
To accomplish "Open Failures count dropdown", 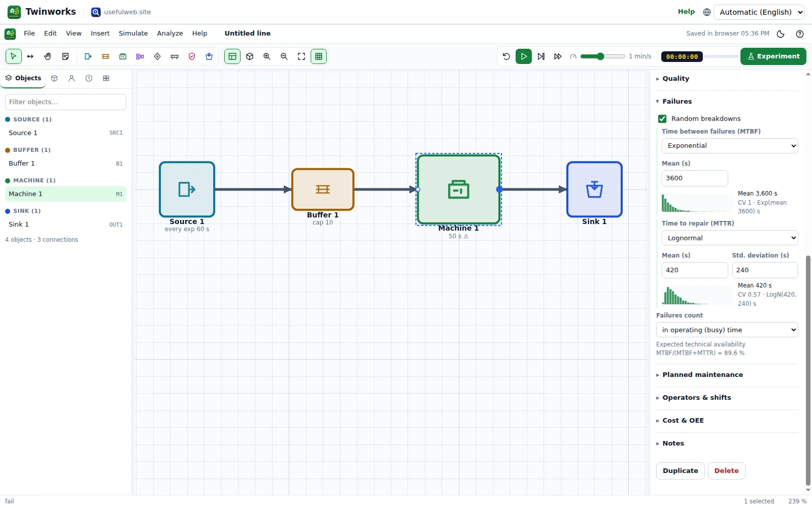I will coord(727,330).
